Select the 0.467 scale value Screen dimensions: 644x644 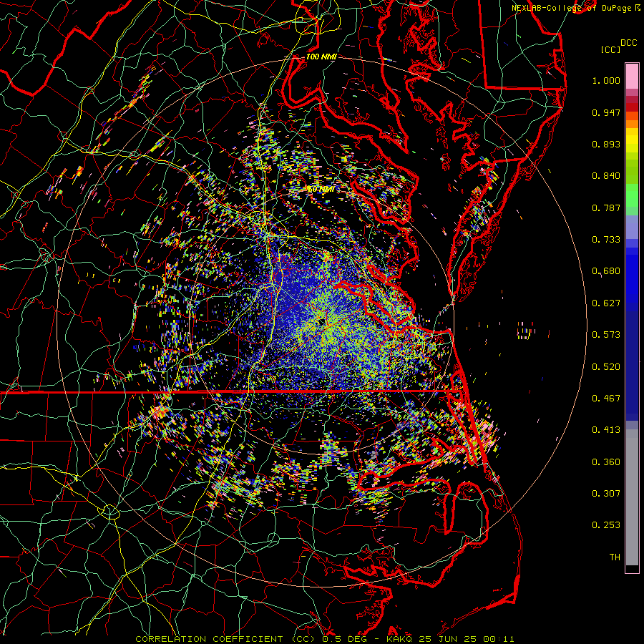click(606, 399)
